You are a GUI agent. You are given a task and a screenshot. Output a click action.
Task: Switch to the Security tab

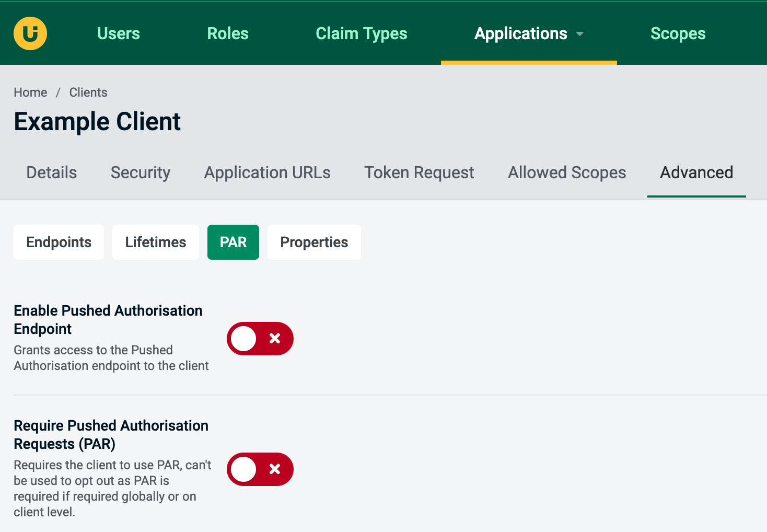coord(141,172)
